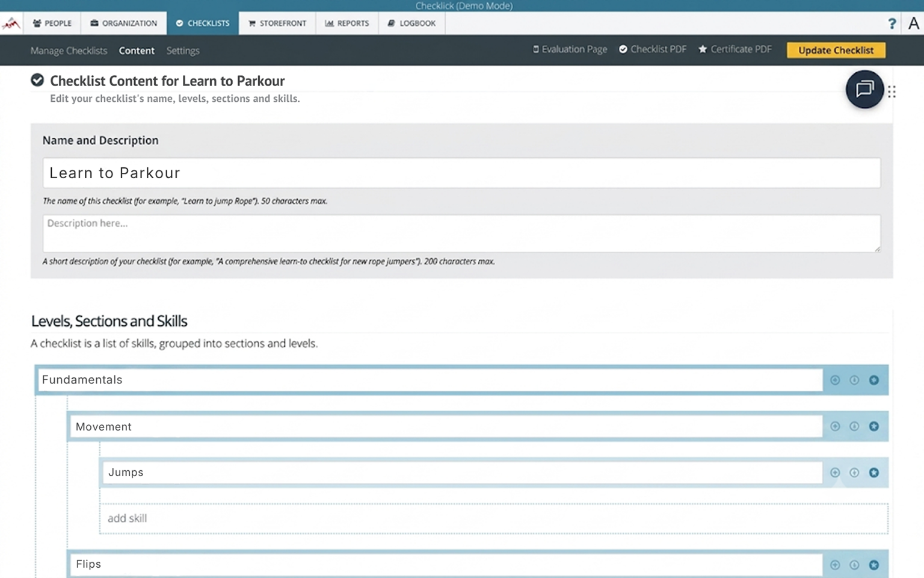Click the plus icon in Fundamentals row

tap(835, 380)
